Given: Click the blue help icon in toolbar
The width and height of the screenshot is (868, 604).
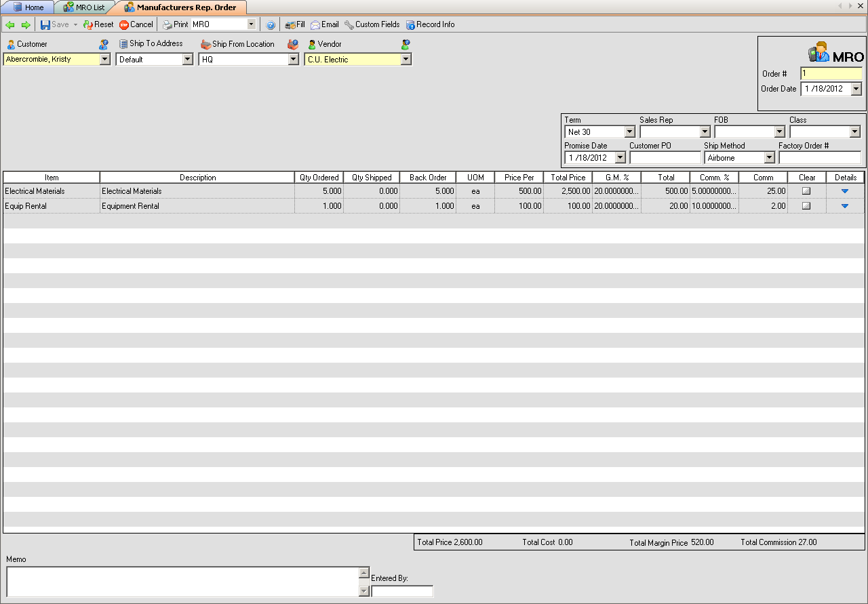Looking at the screenshot, I should [271, 25].
